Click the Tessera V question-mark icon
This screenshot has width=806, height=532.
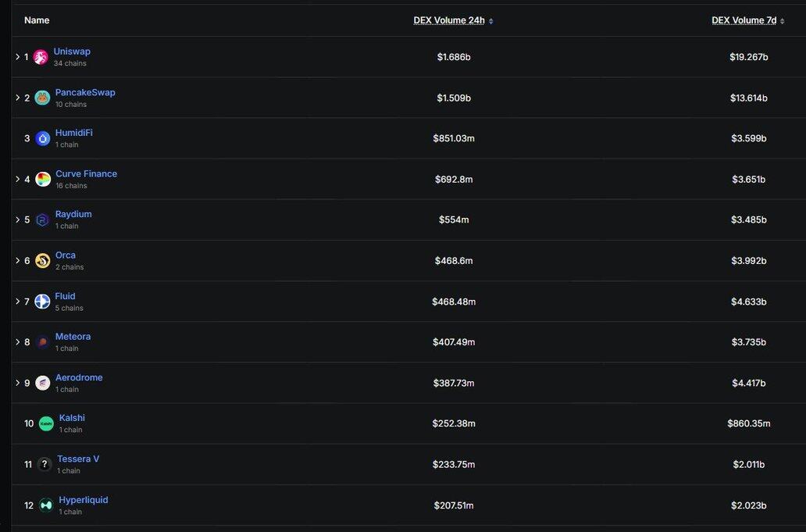click(x=45, y=465)
